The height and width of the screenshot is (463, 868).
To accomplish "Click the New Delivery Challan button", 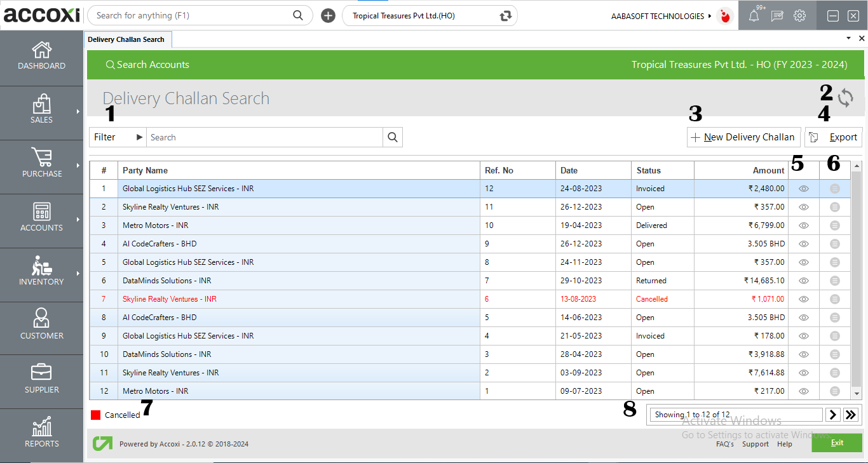I will (x=743, y=137).
